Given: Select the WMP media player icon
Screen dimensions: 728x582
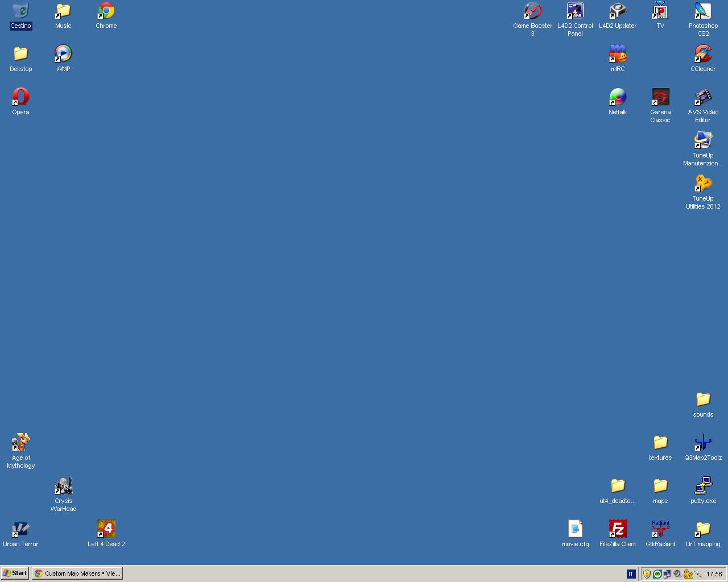Looking at the screenshot, I should pos(63,54).
